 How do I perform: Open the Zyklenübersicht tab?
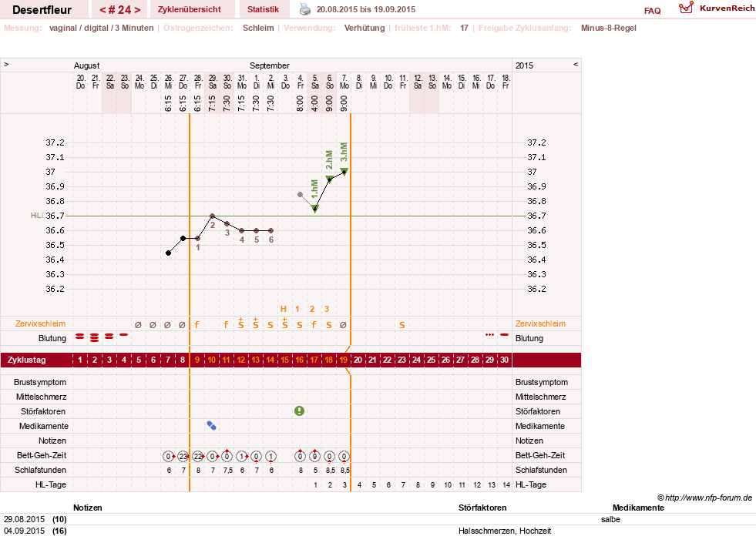click(x=189, y=9)
